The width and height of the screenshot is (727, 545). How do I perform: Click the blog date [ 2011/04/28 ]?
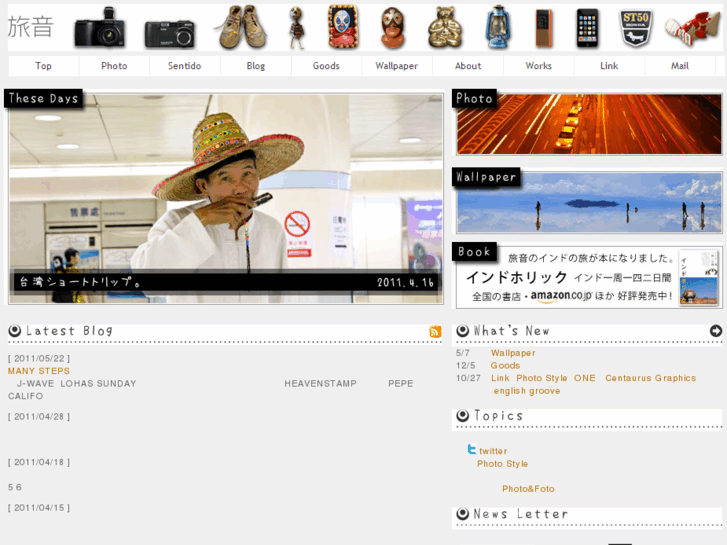pyautogui.click(x=39, y=417)
